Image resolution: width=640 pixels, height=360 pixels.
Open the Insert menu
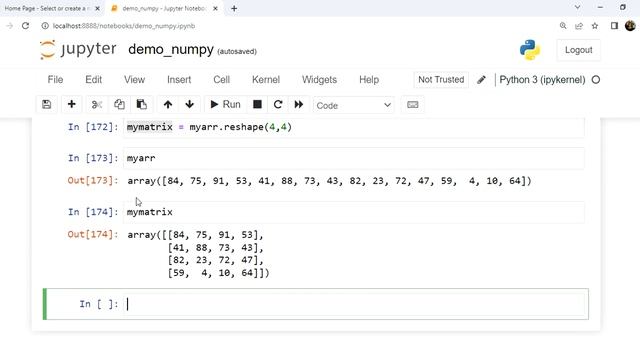(179, 80)
